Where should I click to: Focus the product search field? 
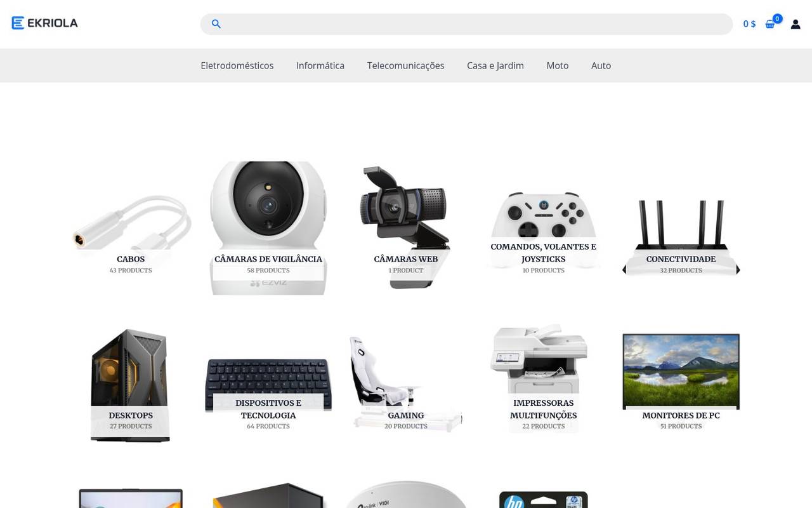click(x=466, y=24)
